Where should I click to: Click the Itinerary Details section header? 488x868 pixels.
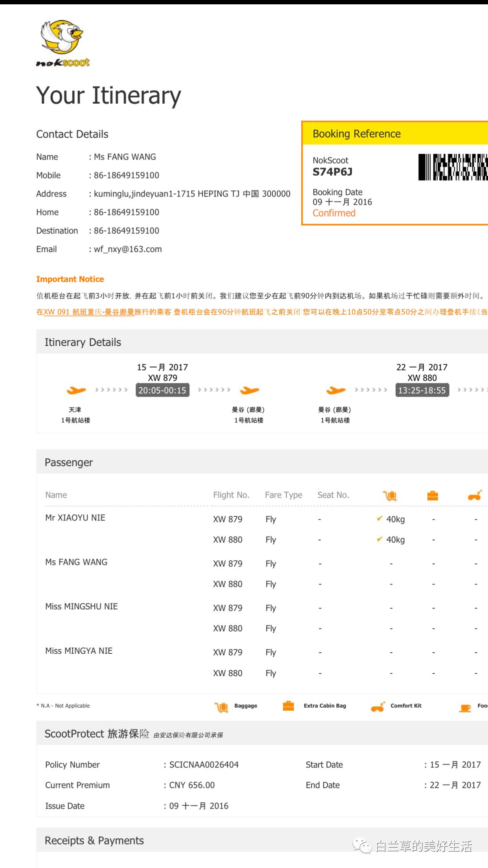pyautogui.click(x=262, y=342)
